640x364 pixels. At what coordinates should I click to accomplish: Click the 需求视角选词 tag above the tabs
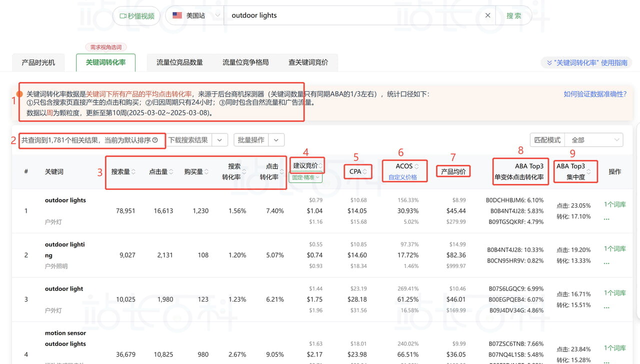point(105,47)
